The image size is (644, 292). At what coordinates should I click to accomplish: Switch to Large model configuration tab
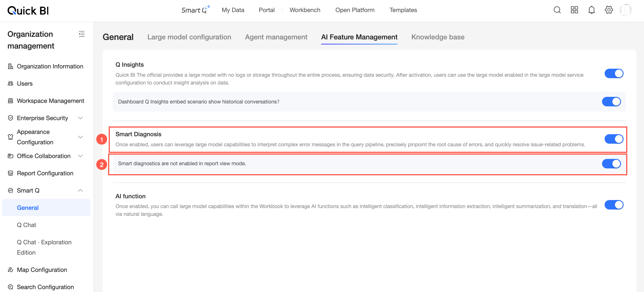coord(189,37)
